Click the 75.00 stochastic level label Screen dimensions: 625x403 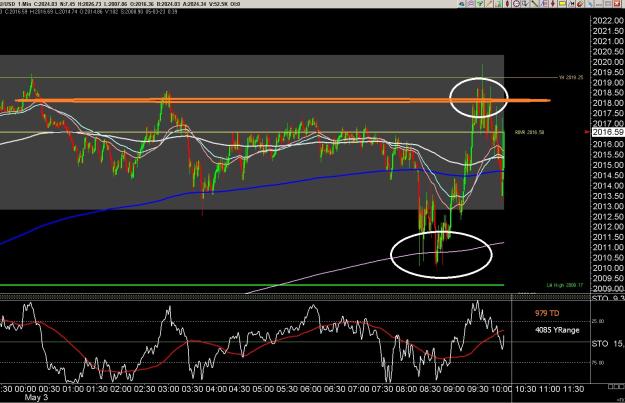599,363
